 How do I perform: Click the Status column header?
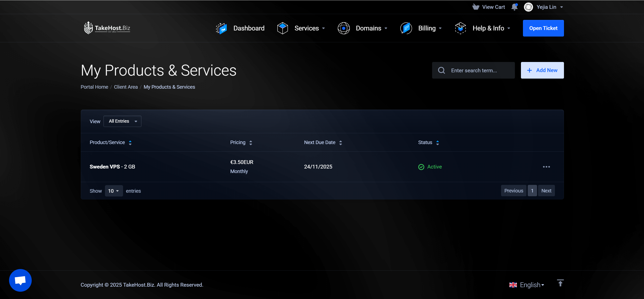point(425,142)
